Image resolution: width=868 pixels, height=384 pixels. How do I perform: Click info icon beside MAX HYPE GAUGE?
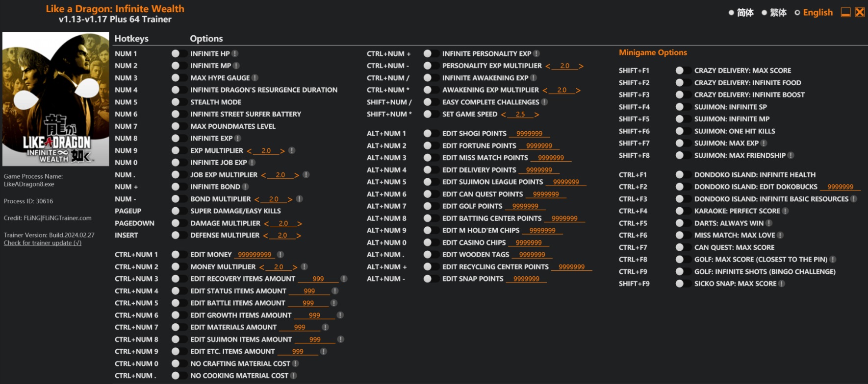[x=255, y=78]
